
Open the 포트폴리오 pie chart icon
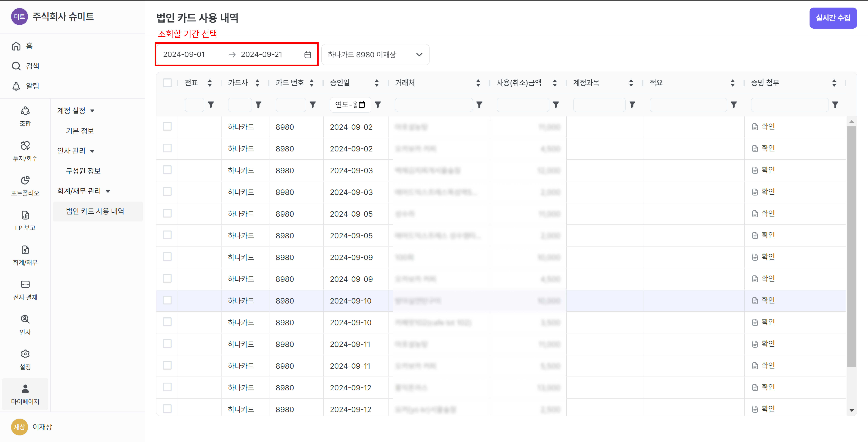pos(25,180)
